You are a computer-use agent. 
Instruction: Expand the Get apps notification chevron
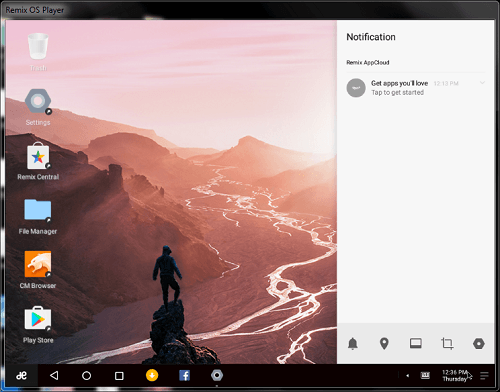click(482, 83)
